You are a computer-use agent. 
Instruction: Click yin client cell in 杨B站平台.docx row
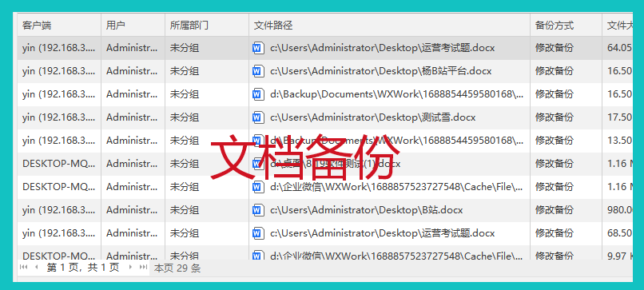pyautogui.click(x=59, y=71)
